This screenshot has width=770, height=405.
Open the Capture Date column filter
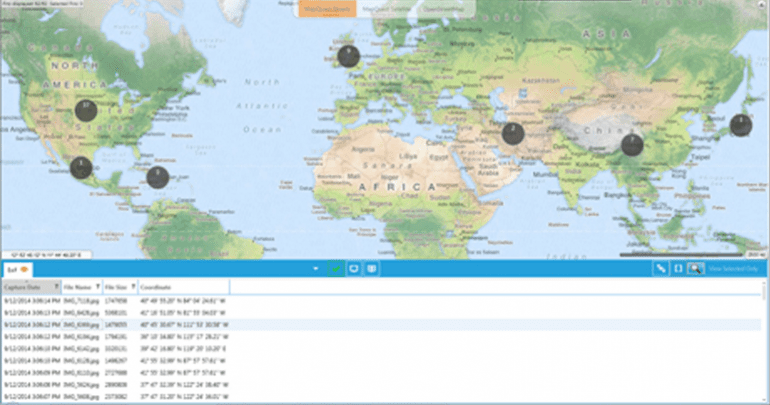tap(54, 287)
